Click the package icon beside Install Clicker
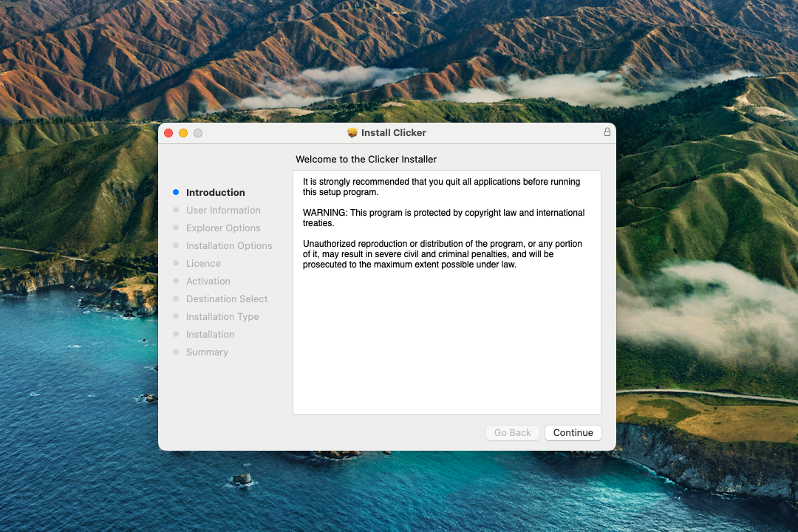This screenshot has width=798, height=532. (x=352, y=133)
